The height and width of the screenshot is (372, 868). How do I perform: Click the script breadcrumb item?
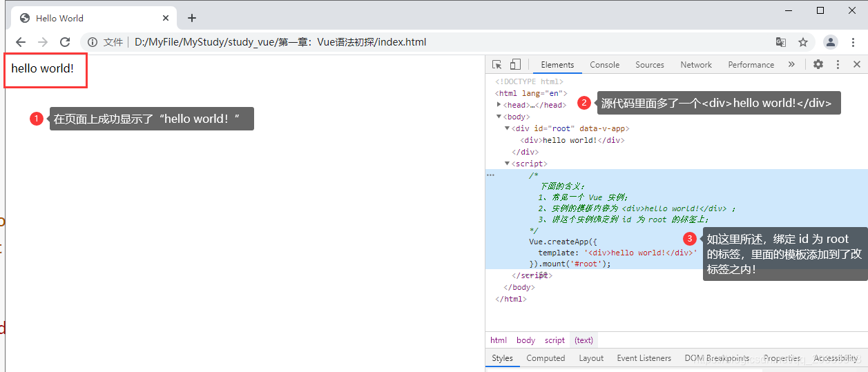click(x=554, y=340)
